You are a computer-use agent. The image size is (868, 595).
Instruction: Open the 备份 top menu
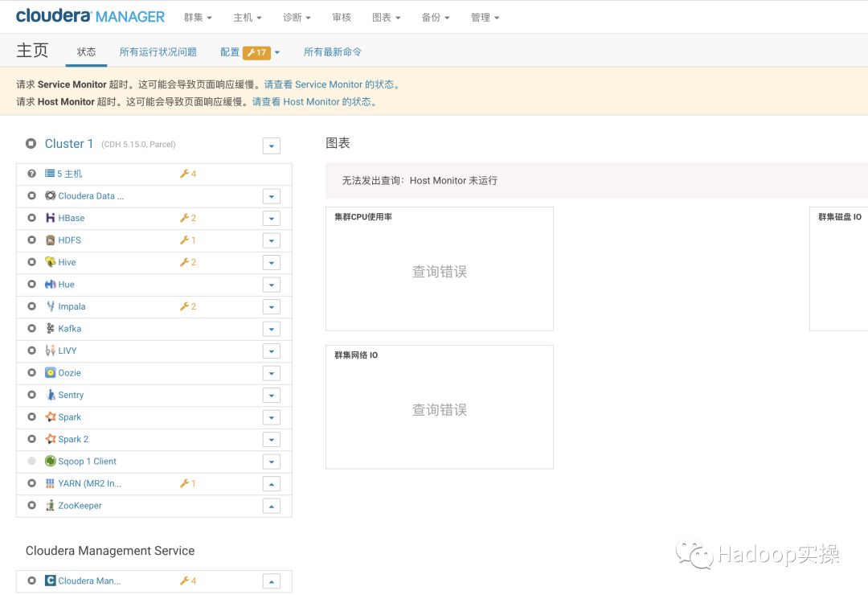[436, 17]
